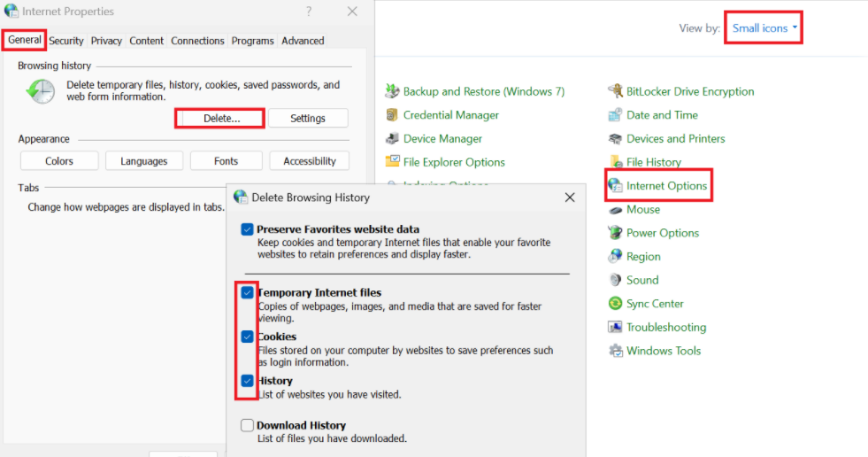This screenshot has height=457, width=868.
Task: Switch to the Programs tab
Action: coord(252,41)
